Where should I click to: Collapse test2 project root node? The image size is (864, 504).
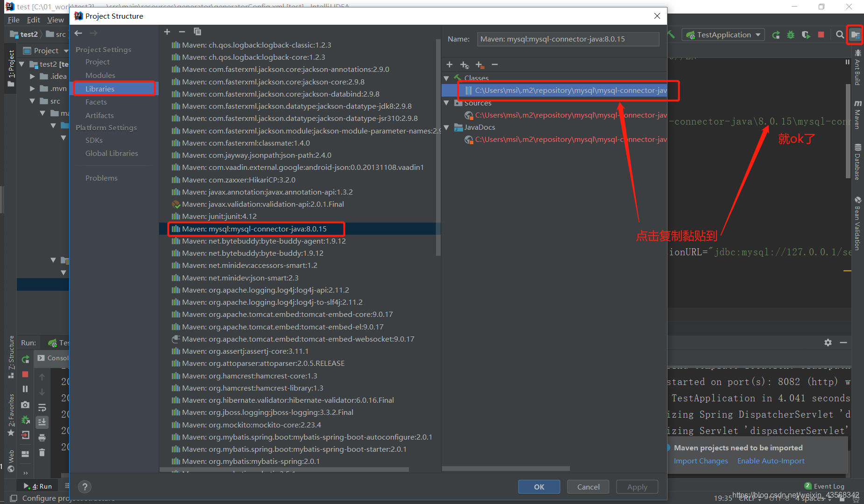click(22, 64)
